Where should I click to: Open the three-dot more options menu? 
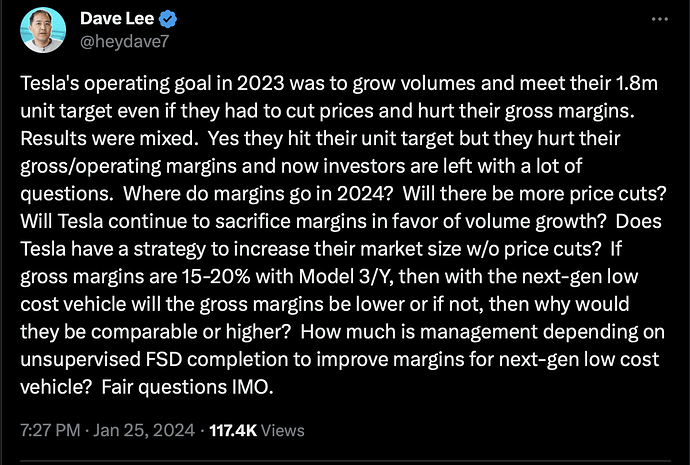pos(660,19)
